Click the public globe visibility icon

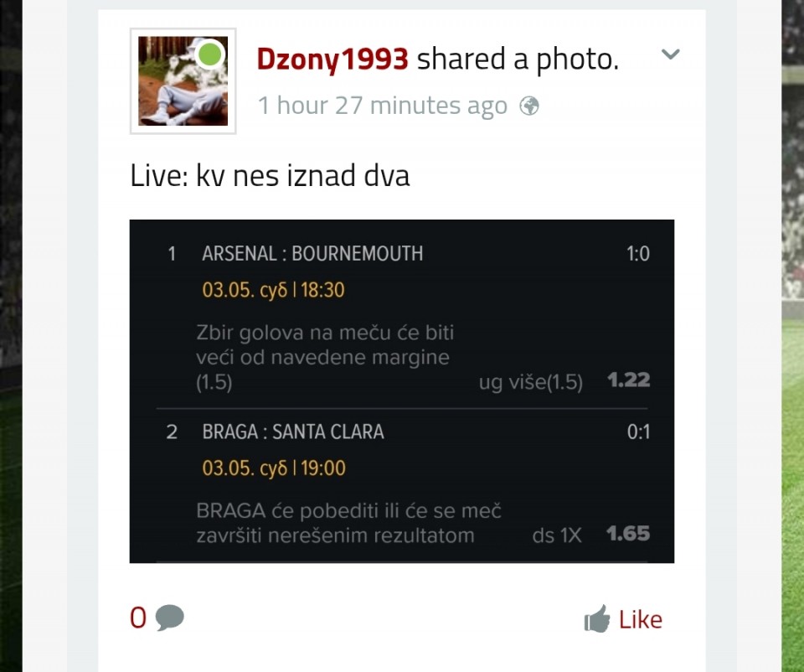tap(529, 106)
